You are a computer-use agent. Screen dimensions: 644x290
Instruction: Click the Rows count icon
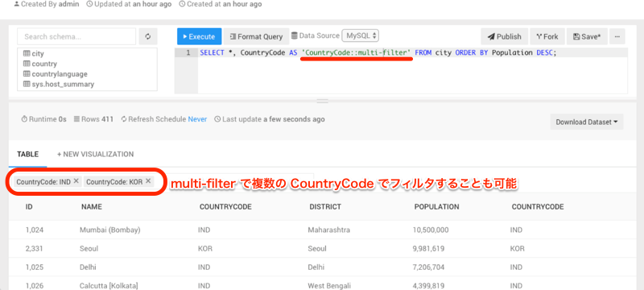[x=76, y=119]
